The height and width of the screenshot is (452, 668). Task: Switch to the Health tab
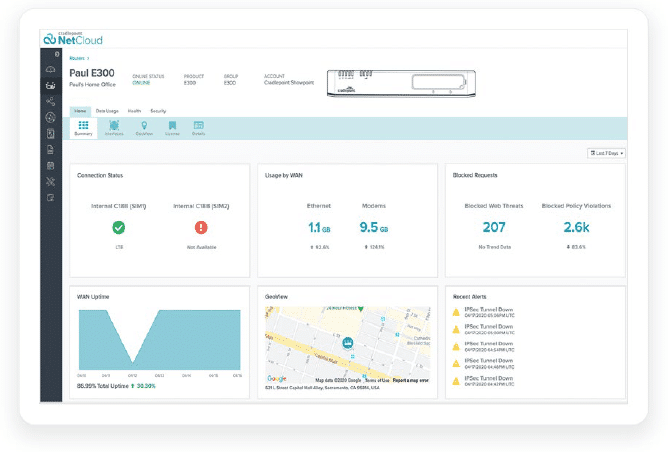pos(135,110)
